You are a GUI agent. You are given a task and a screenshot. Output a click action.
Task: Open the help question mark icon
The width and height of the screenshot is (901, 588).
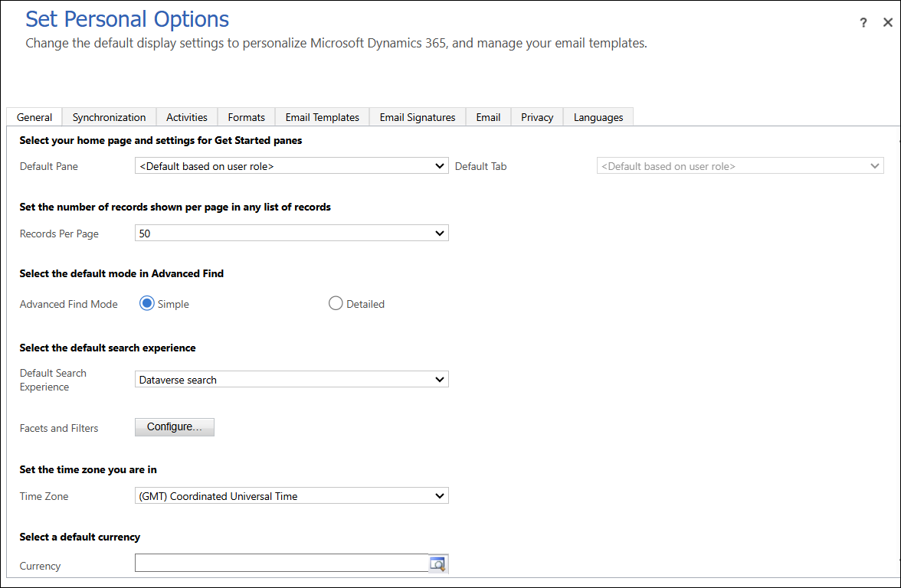[x=863, y=23]
